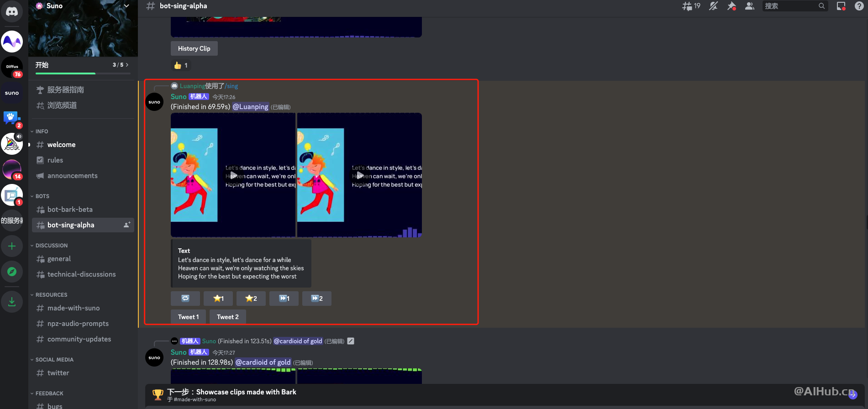
Task: Open the announcements channel
Action: click(x=83, y=176)
